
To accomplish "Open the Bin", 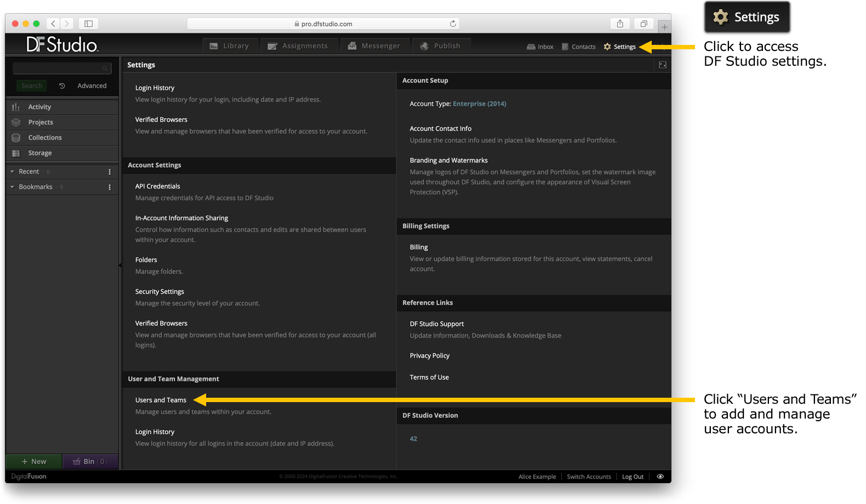I will [x=90, y=462].
